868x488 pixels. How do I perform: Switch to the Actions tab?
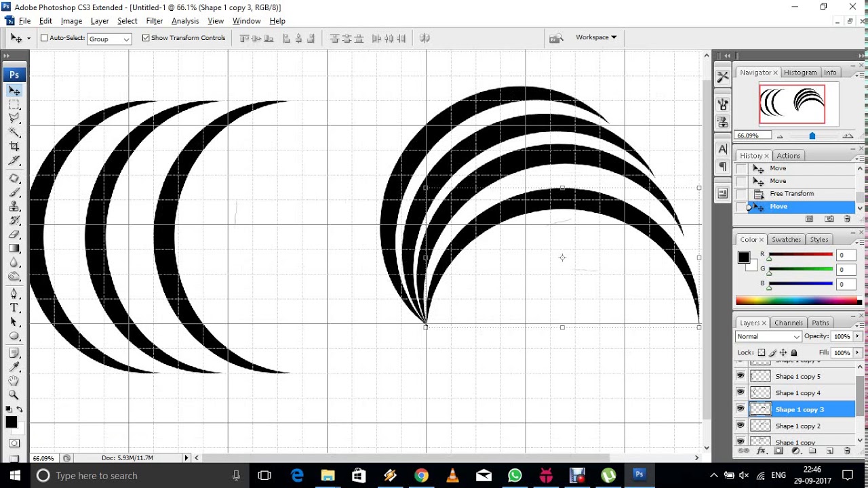(788, 156)
